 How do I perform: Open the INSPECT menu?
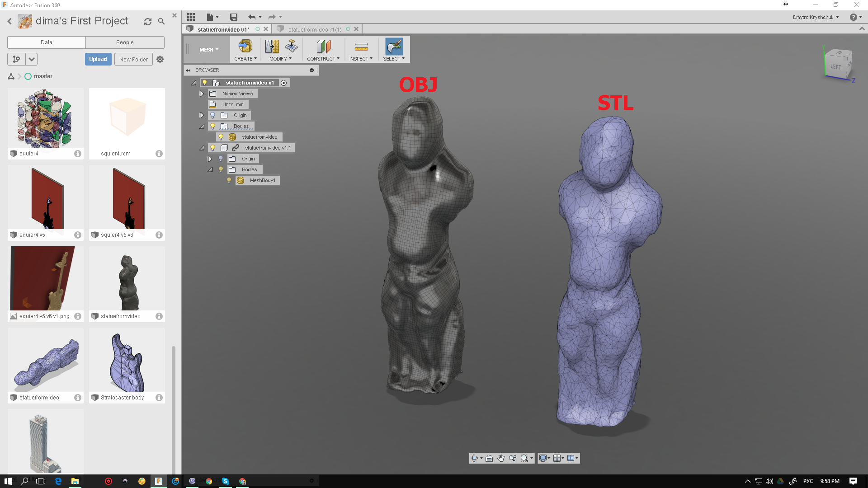[x=361, y=59]
